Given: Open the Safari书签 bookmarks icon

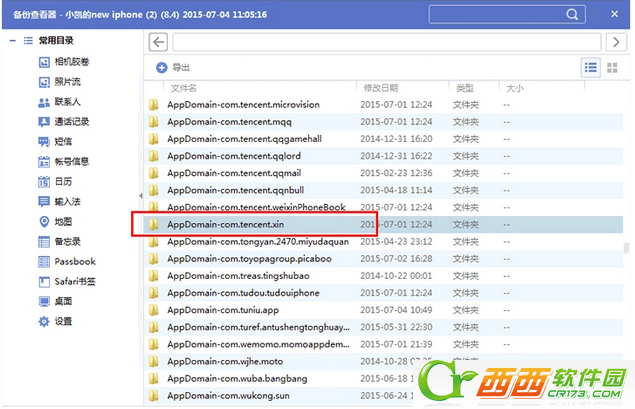Looking at the screenshot, I should [44, 282].
